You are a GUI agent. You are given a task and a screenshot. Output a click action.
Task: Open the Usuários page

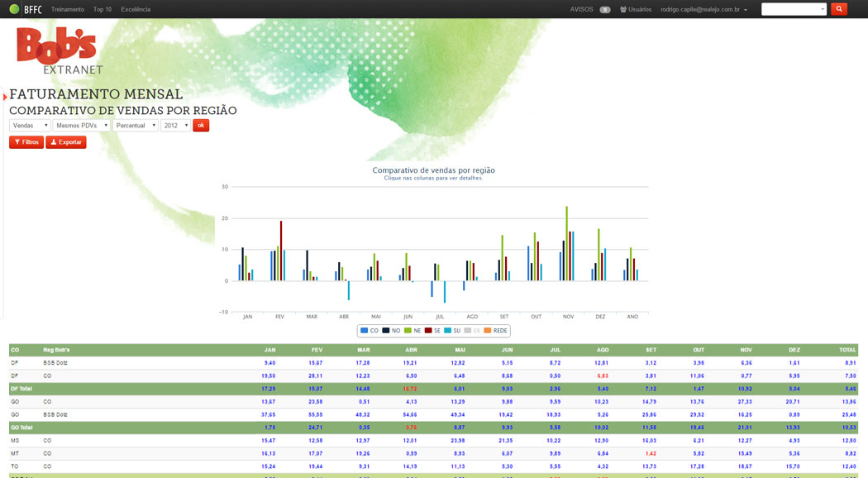pyautogui.click(x=636, y=9)
